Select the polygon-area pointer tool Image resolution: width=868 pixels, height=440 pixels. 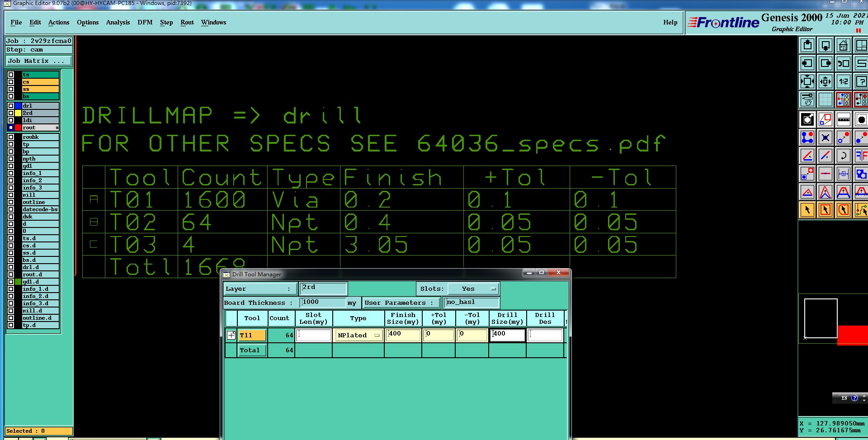[843, 210]
